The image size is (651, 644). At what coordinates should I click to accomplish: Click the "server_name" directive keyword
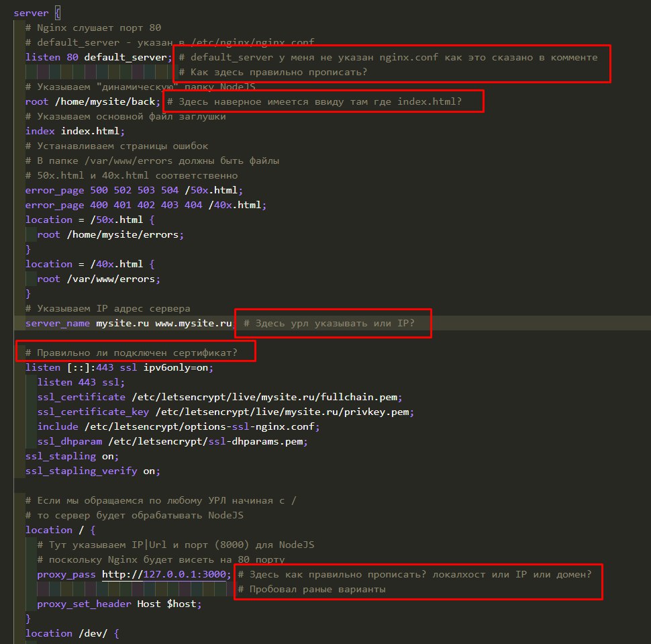pos(57,323)
